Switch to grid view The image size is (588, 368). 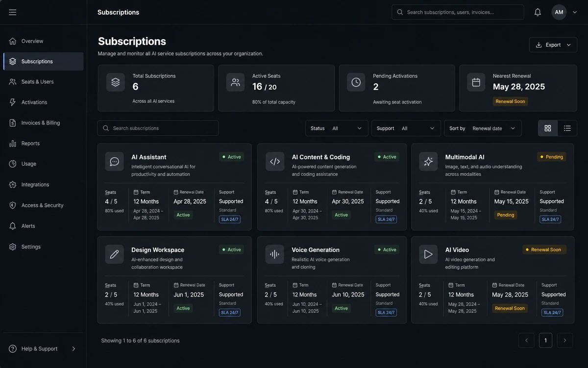coord(548,128)
